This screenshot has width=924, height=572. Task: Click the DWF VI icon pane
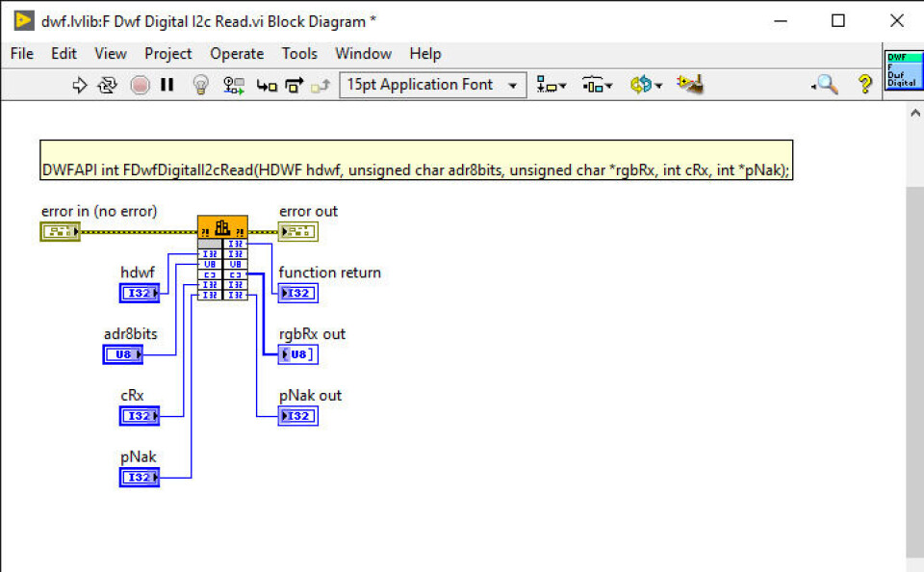click(904, 70)
